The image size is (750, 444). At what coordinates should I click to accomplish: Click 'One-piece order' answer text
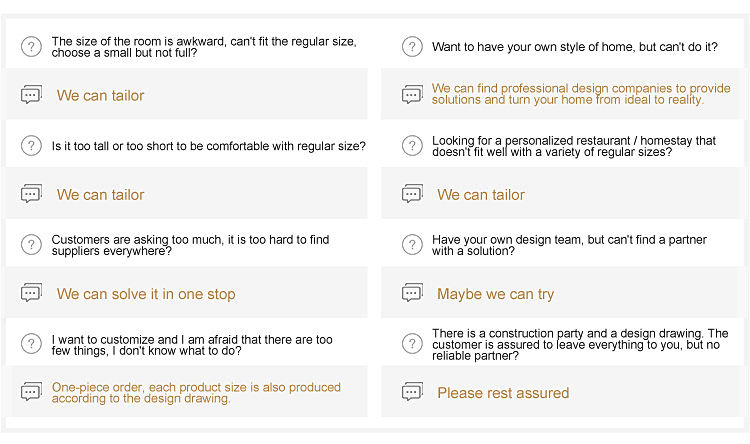pyautogui.click(x=196, y=392)
